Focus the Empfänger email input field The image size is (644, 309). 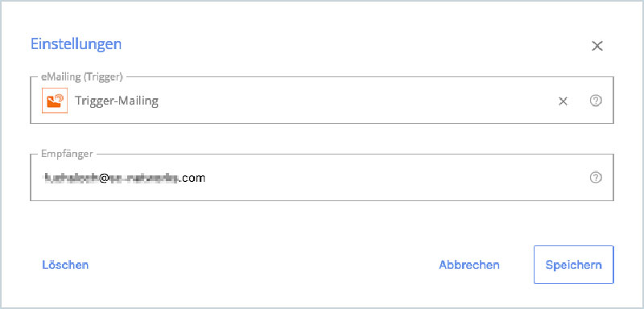point(322,178)
